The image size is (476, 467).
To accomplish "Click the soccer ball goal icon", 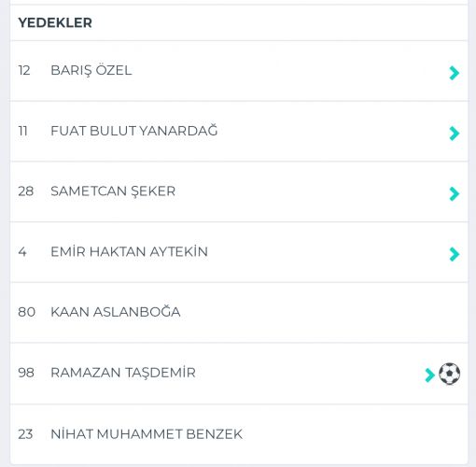I will point(449,374).
